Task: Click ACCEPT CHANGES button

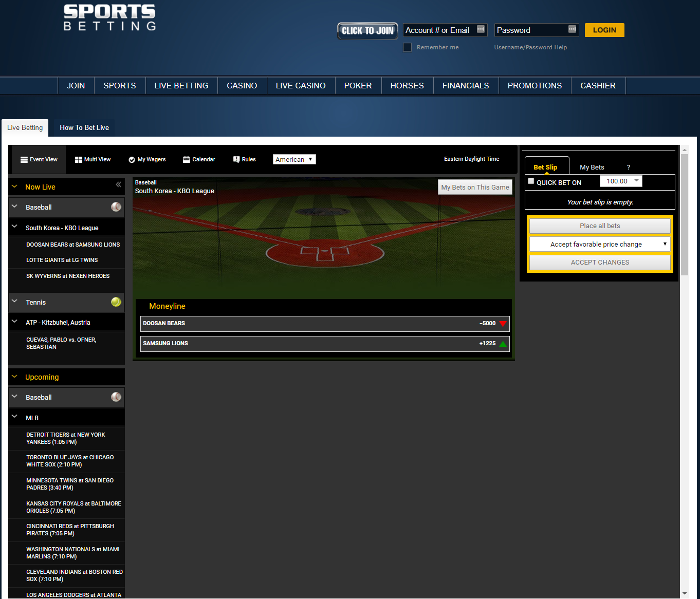Action: [x=600, y=263]
